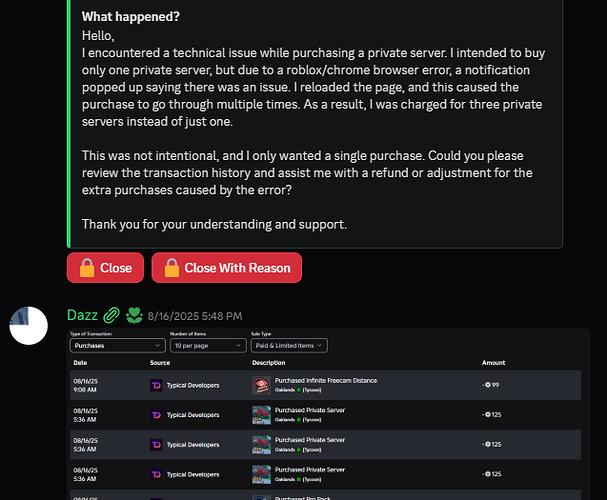The width and height of the screenshot is (607, 500).
Task: Click the Dazz username link
Action: click(83, 315)
